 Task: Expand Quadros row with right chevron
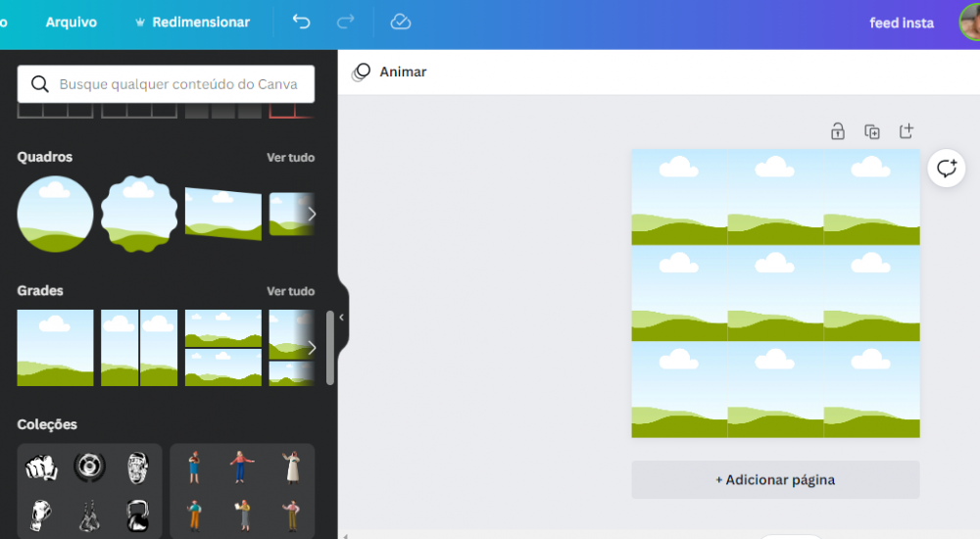(x=312, y=214)
